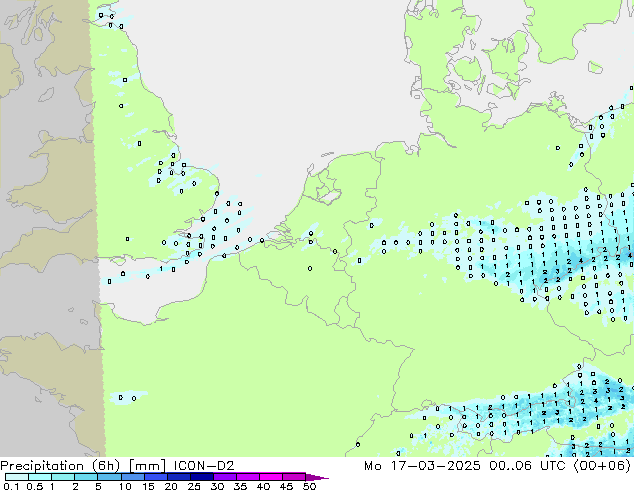
Task: Select the '20' legend tick label
Action: [171, 486]
